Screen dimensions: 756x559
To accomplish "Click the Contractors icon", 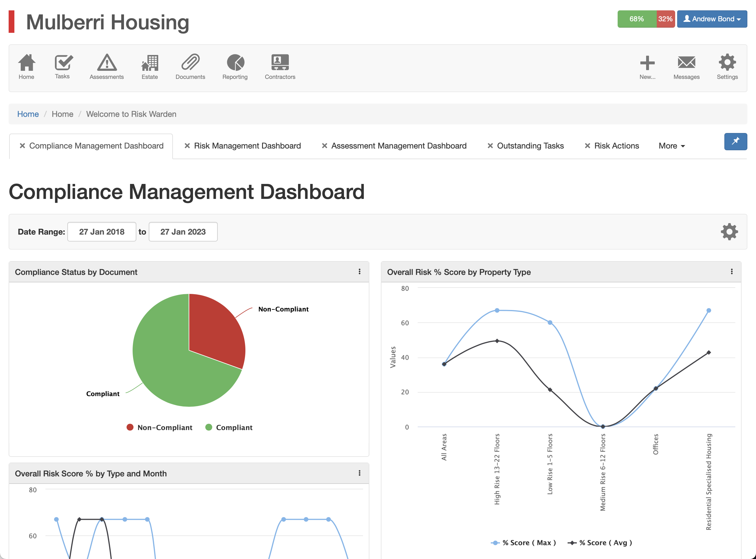I will point(280,62).
